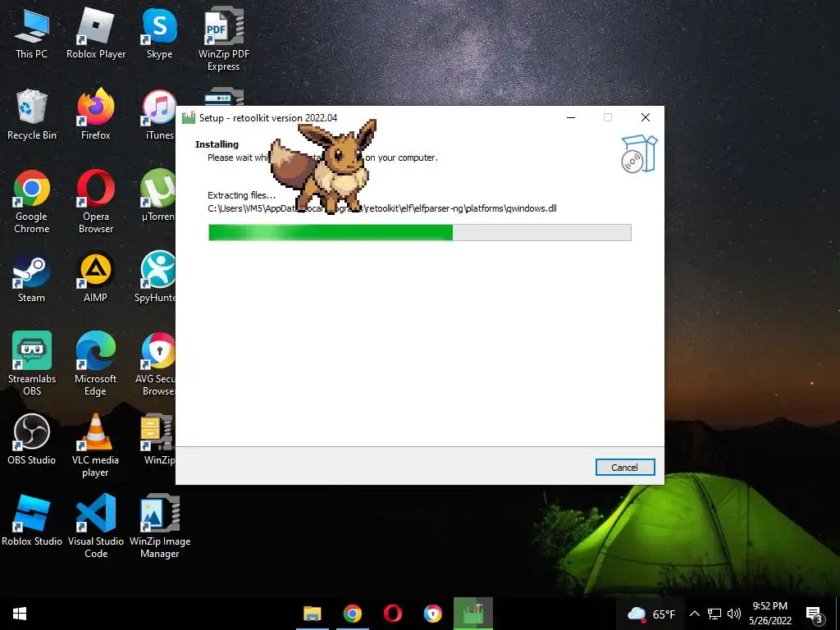Click the green installation progress bar
Image resolution: width=840 pixels, height=630 pixels.
[419, 232]
